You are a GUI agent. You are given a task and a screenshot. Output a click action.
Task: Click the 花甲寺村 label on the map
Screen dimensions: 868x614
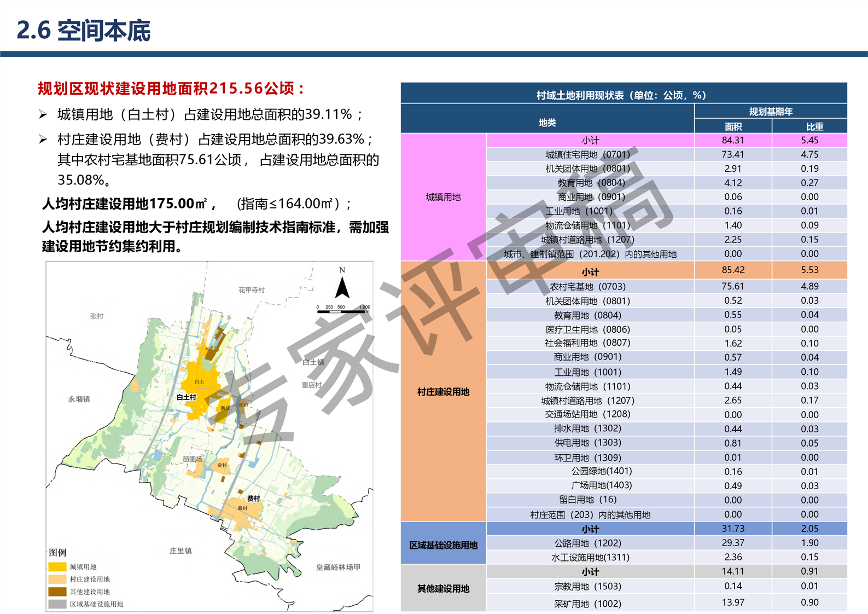252,289
